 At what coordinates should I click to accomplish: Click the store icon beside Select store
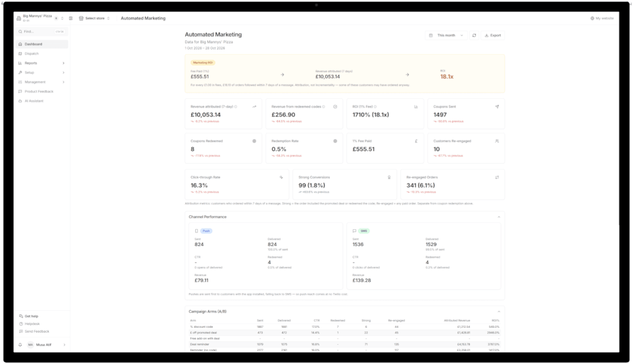pos(81,18)
